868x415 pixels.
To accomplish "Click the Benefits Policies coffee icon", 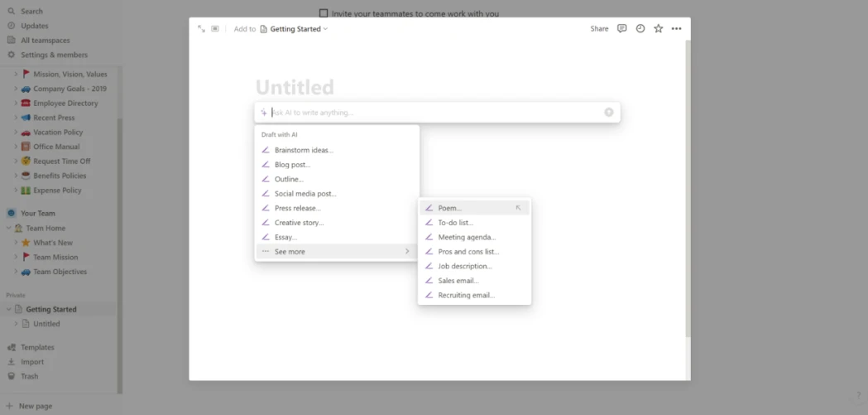I will [x=26, y=176].
